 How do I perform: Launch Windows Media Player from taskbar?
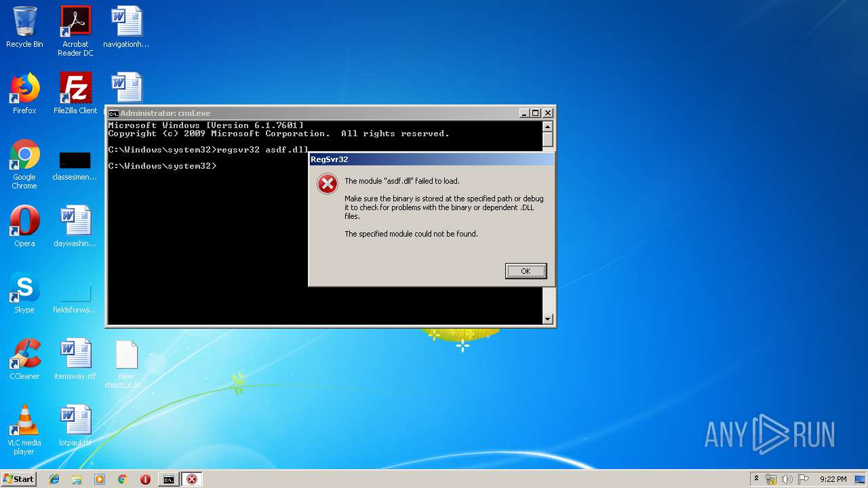(100, 479)
